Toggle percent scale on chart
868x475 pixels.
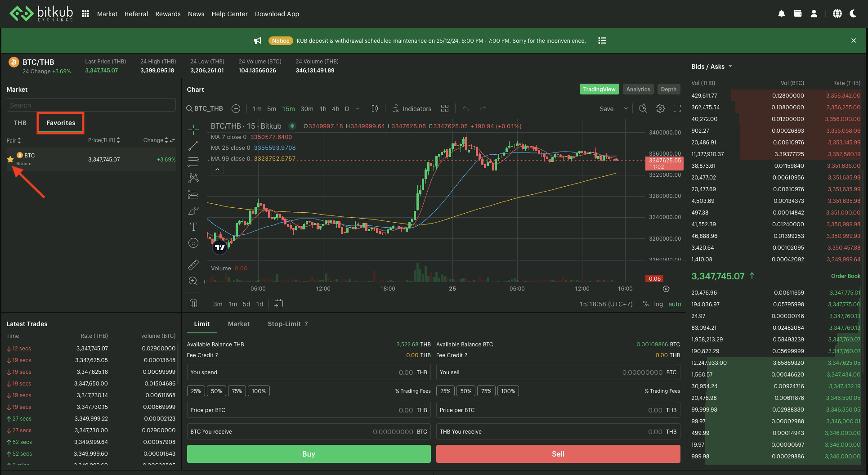[x=646, y=304]
